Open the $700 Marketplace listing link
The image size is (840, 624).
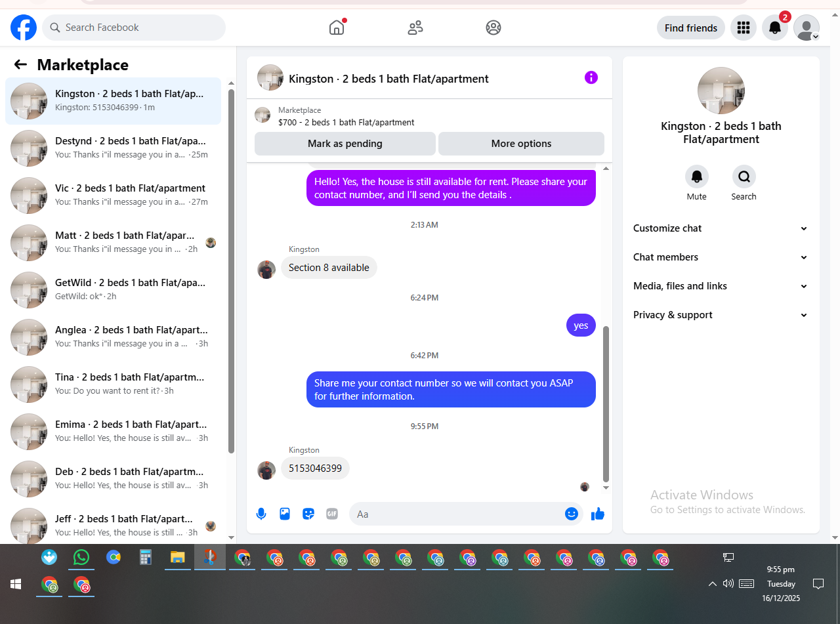346,122
